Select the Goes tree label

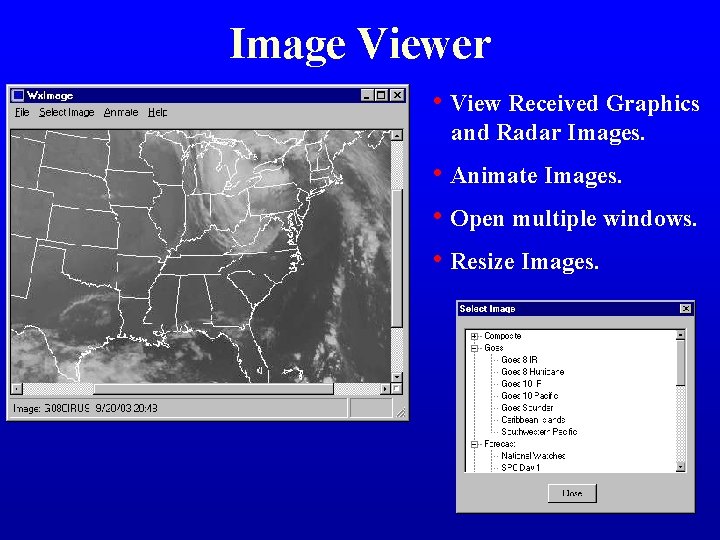494,348
